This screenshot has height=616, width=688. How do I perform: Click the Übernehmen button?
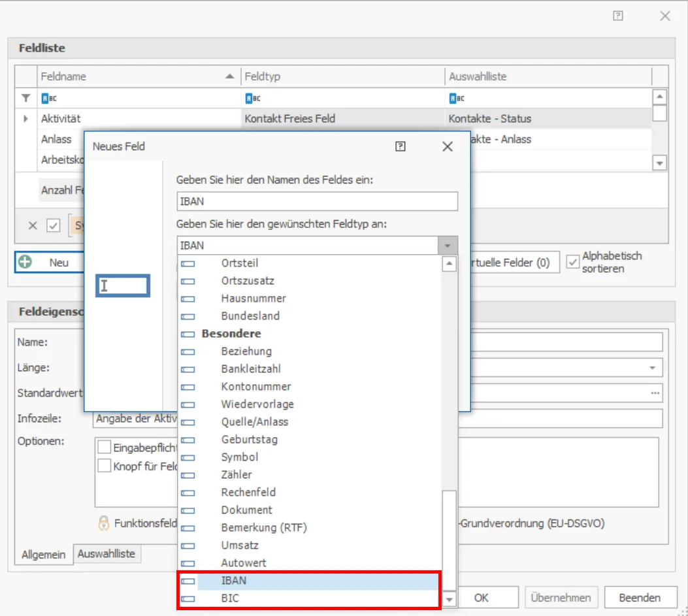(x=561, y=598)
